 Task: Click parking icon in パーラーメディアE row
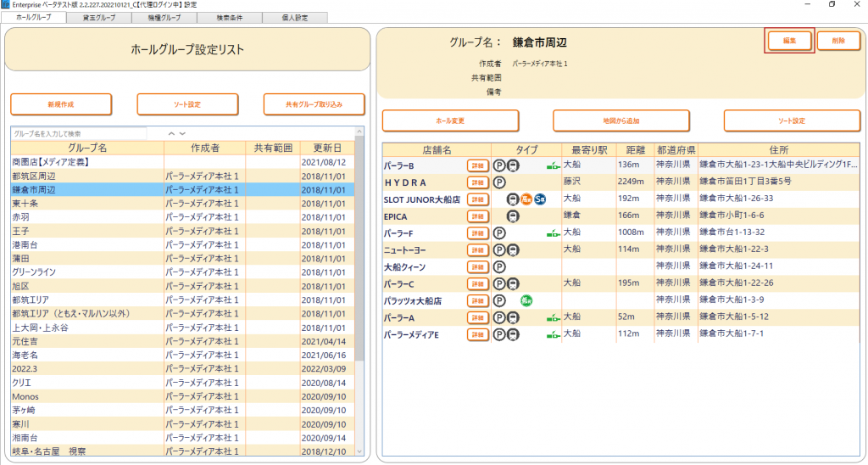pyautogui.click(x=499, y=334)
